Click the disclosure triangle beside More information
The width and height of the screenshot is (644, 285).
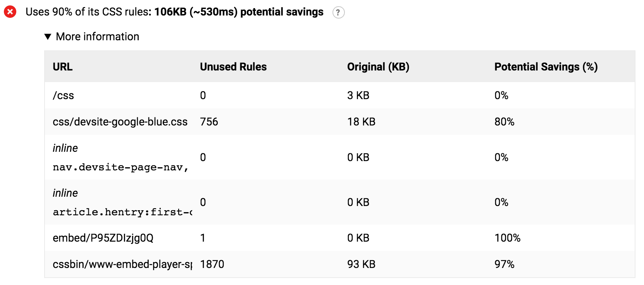(47, 36)
